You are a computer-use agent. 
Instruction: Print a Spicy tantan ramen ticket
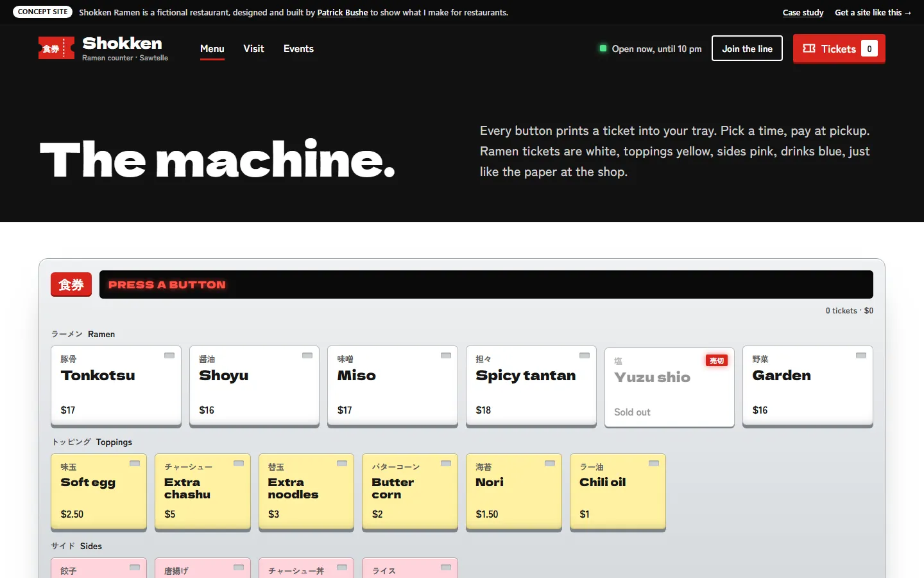coord(531,386)
